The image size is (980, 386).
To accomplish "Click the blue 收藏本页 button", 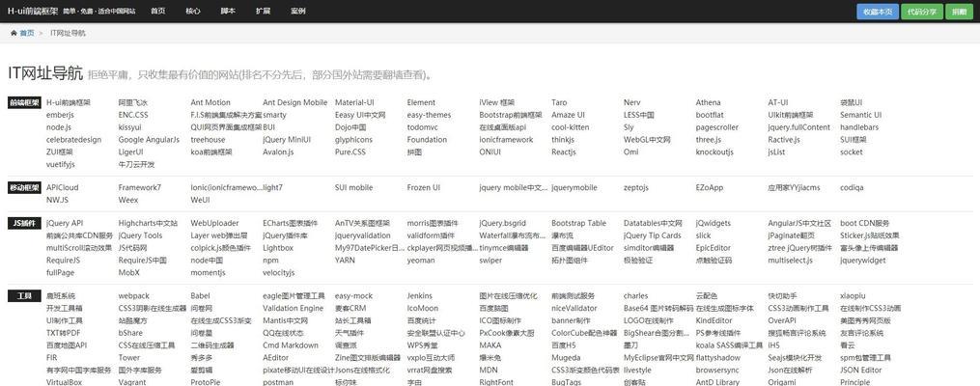I will 878,12.
